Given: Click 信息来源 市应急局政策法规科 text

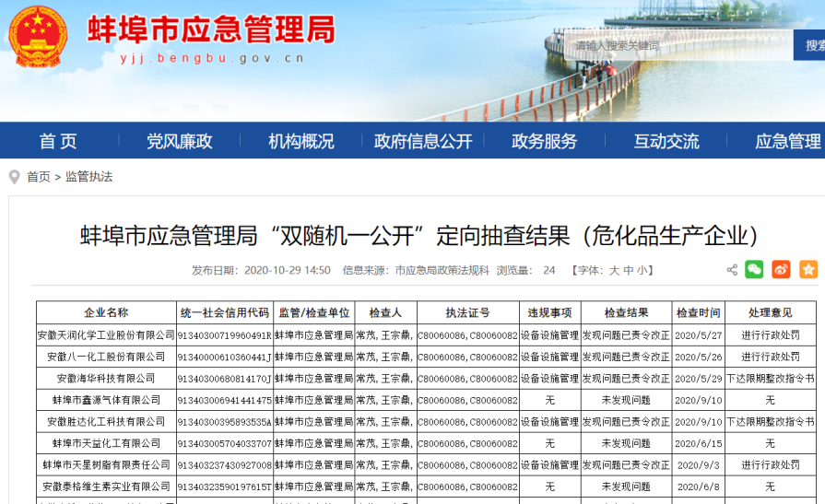Looking at the screenshot, I should click(x=416, y=270).
